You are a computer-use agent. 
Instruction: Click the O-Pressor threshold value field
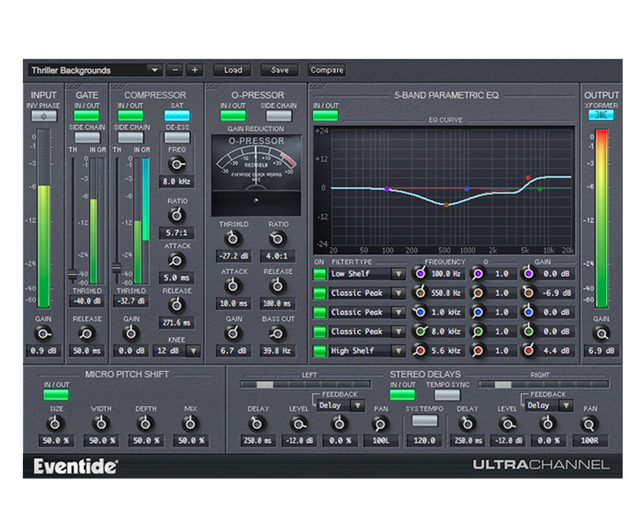232,256
